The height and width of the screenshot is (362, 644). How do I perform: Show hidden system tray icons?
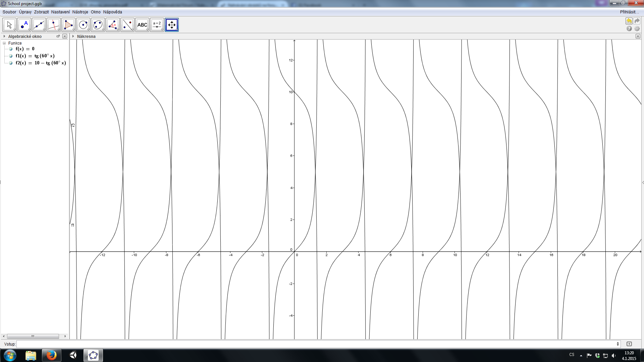pyautogui.click(x=581, y=356)
